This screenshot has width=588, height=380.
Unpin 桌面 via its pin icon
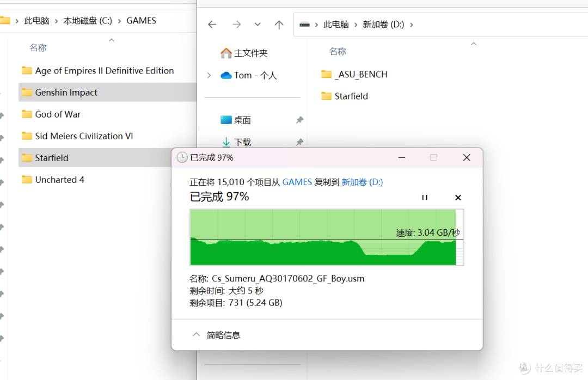click(x=299, y=120)
